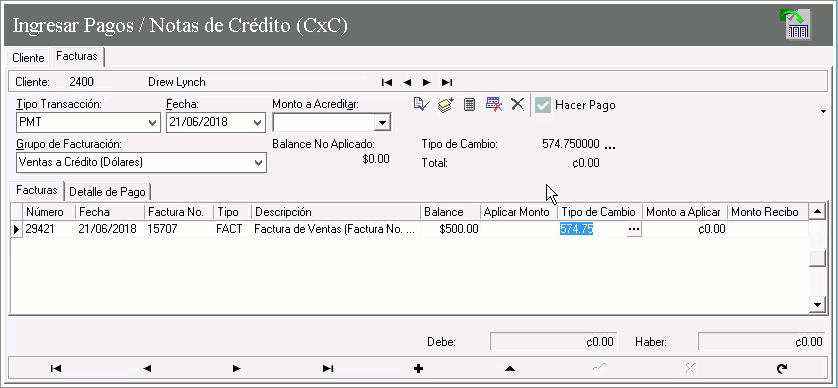The width and height of the screenshot is (838, 388).
Task: Click the Monto a Aplicar ¢0.00 cell
Action: coord(685,229)
